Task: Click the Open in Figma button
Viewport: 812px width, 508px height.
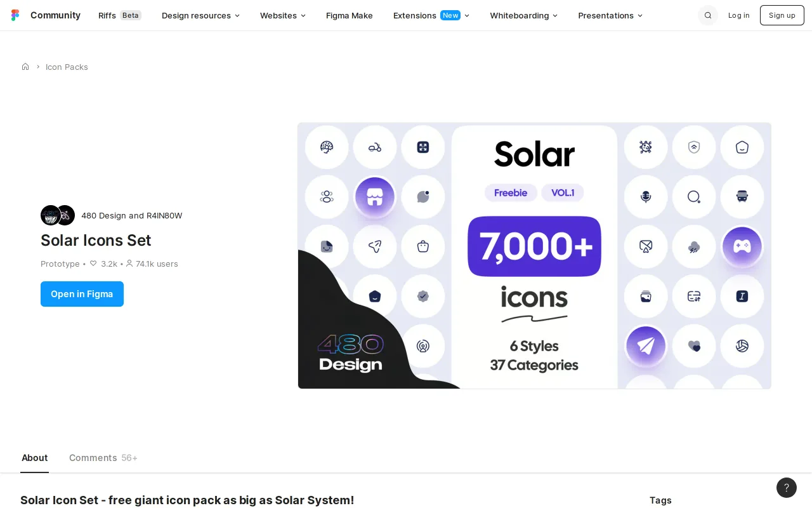Action: [x=82, y=294]
